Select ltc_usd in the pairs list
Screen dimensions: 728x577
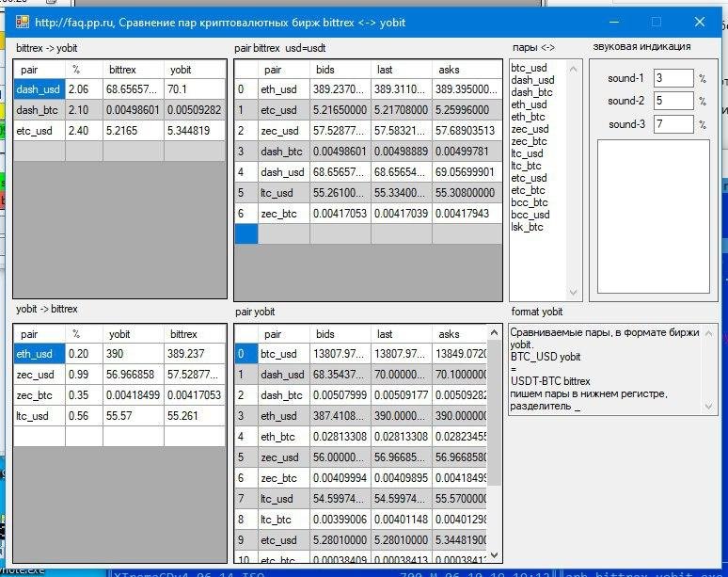(527, 153)
